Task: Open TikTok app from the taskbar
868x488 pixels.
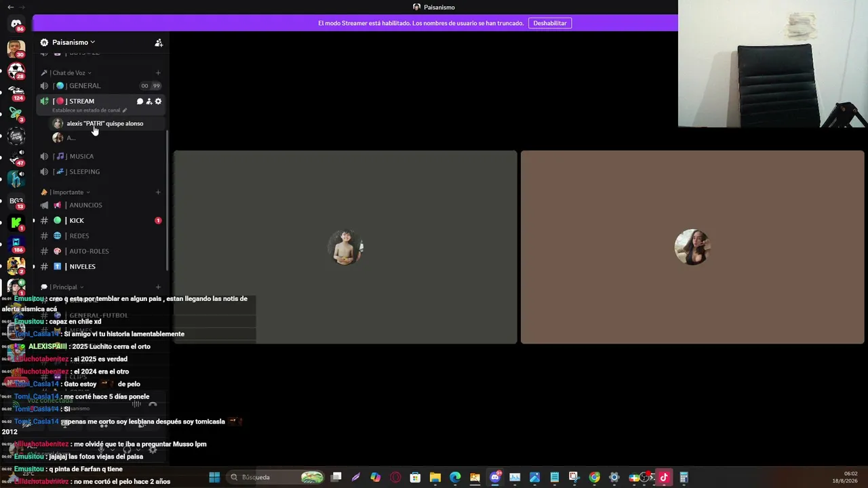Action: 664,477
